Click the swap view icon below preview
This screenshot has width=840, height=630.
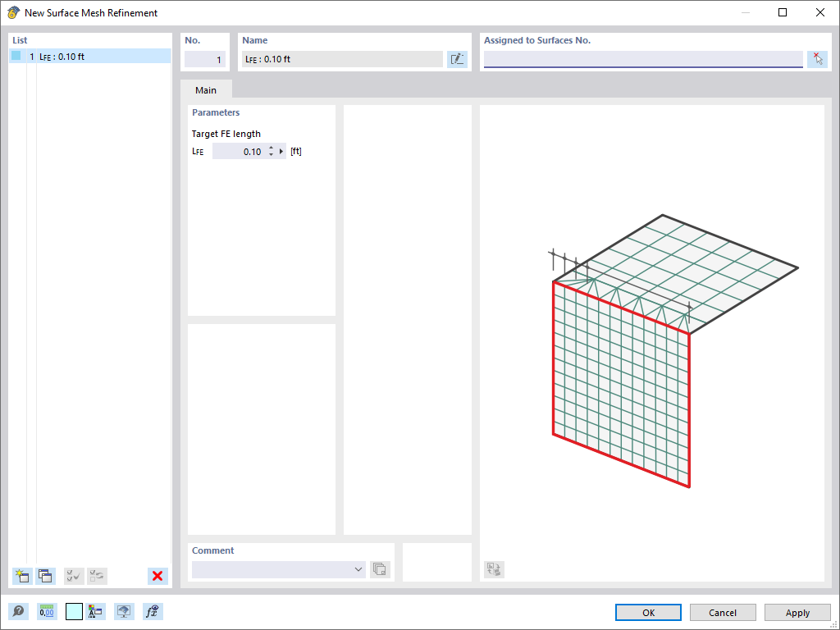494,568
